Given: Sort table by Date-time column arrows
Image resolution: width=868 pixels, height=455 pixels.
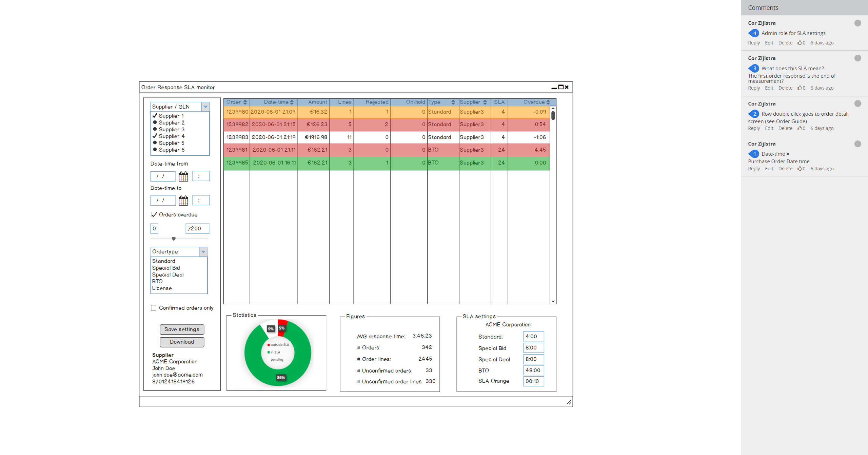Looking at the screenshot, I should point(292,102).
